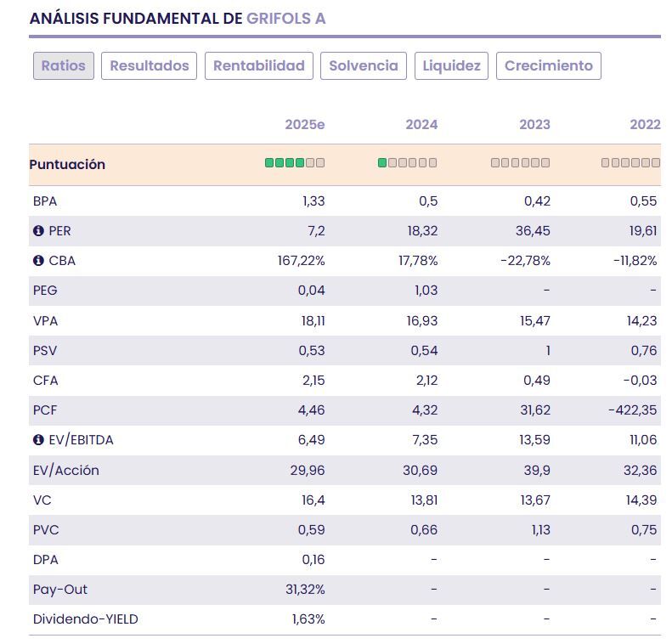
Task: Click the GRIFOLS A title link
Action: coord(286,19)
